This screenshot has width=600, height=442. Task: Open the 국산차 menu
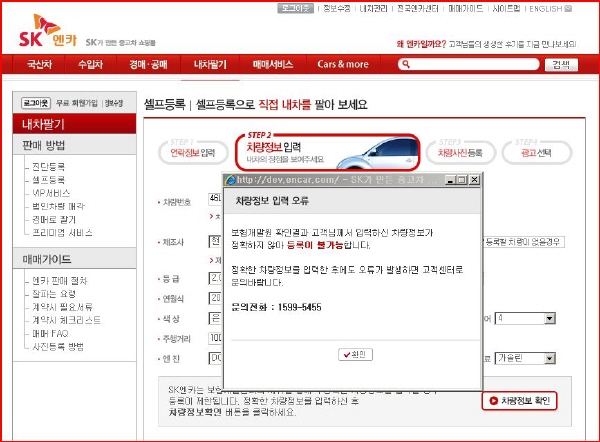point(40,64)
